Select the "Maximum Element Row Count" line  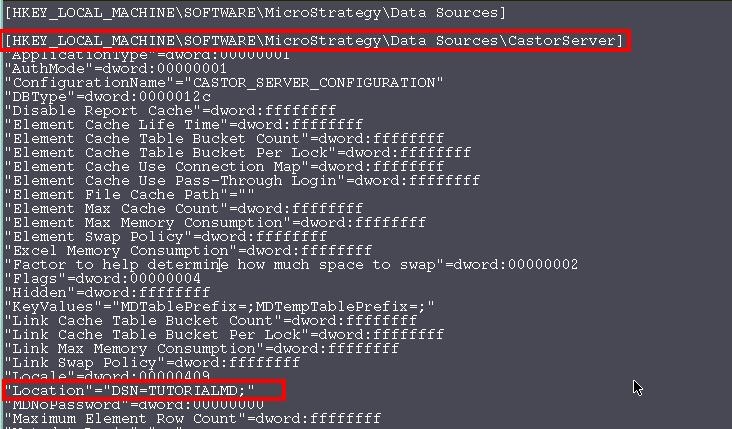(194, 418)
